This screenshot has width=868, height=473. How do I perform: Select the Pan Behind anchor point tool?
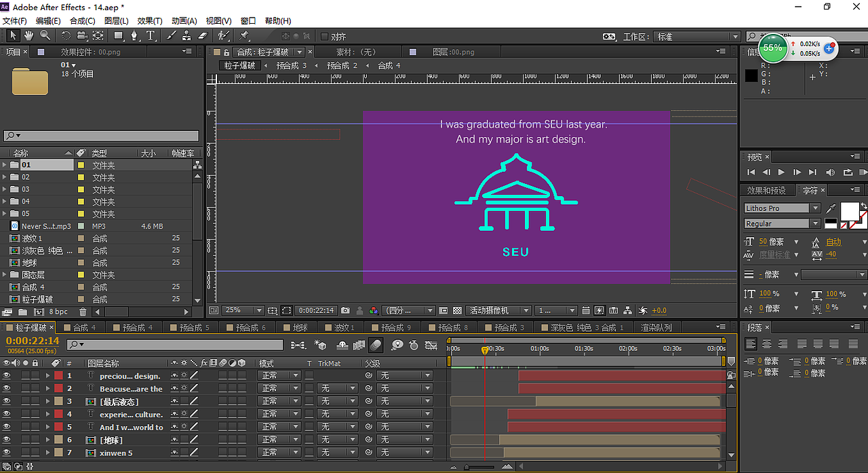click(98, 36)
